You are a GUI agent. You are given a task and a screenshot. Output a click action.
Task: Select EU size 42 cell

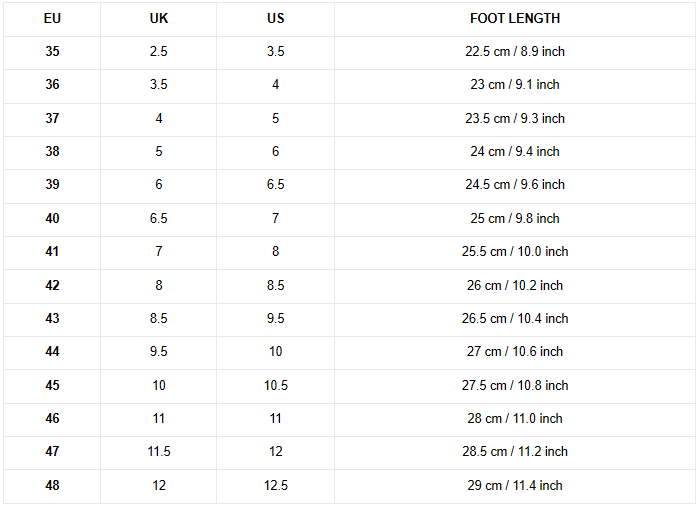coord(52,286)
